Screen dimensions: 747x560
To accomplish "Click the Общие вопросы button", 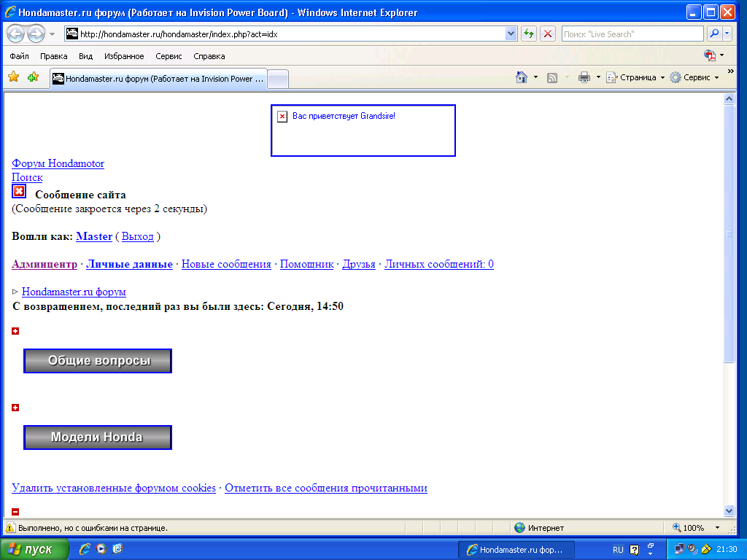I will tap(98, 361).
